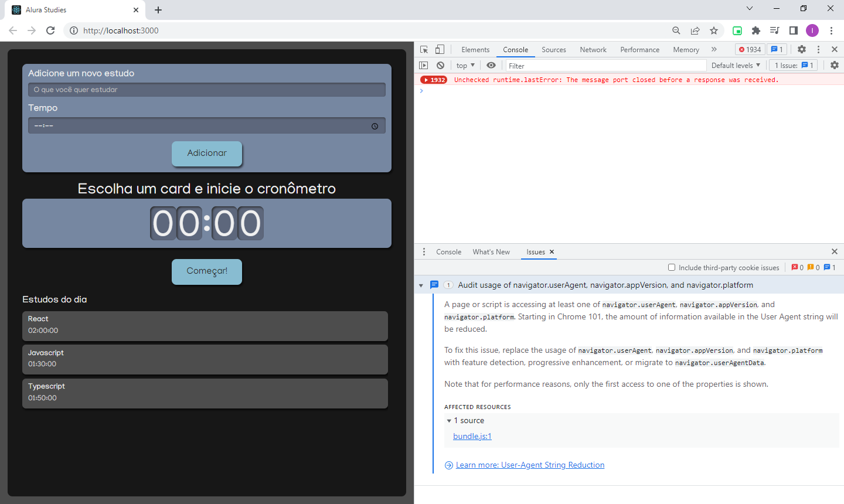Click the Começar! button
The image size is (844, 504).
point(207,271)
